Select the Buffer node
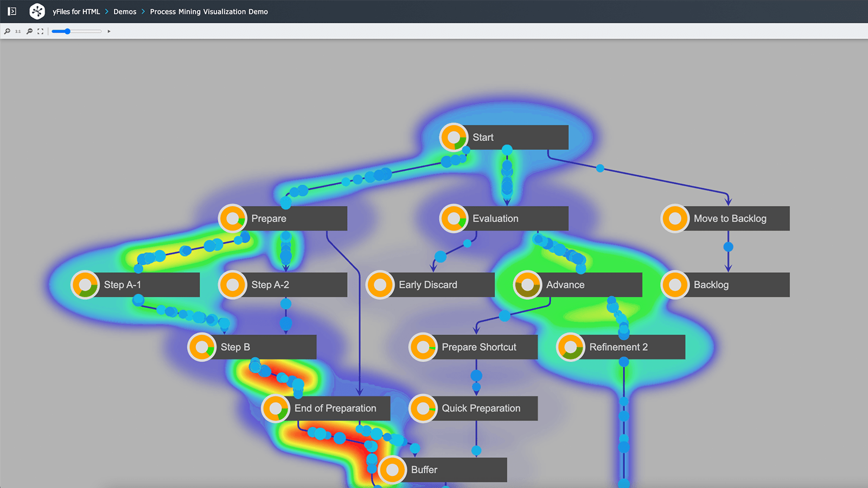The image size is (868, 488). [x=442, y=470]
